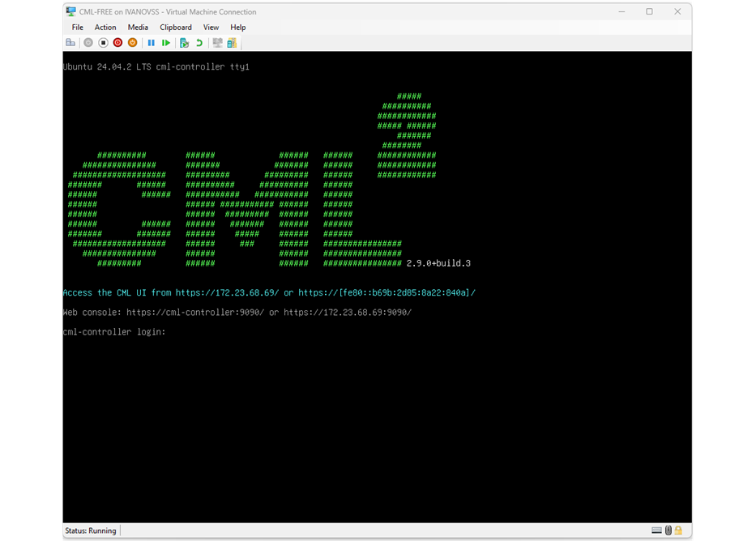Click the last toolbar icon next to enhanced session

click(232, 43)
